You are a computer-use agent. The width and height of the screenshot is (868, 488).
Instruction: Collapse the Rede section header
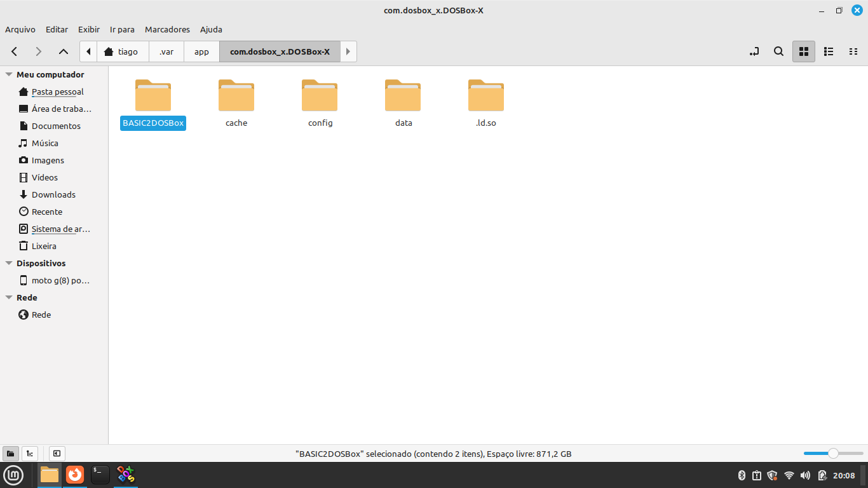coord(9,297)
